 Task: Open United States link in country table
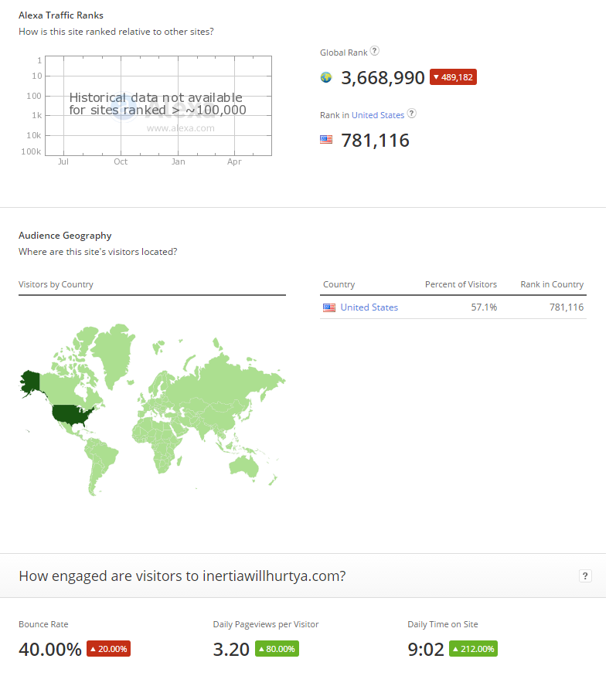pyautogui.click(x=369, y=307)
